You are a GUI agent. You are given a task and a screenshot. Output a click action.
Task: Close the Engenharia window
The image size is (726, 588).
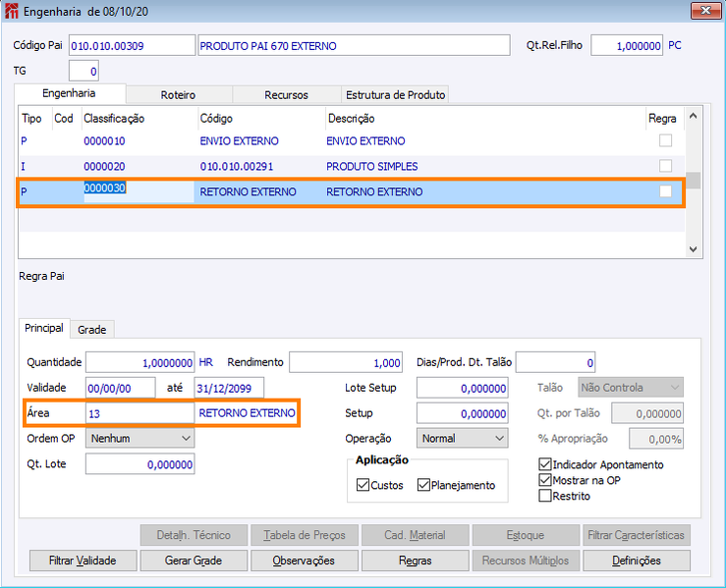click(x=705, y=11)
